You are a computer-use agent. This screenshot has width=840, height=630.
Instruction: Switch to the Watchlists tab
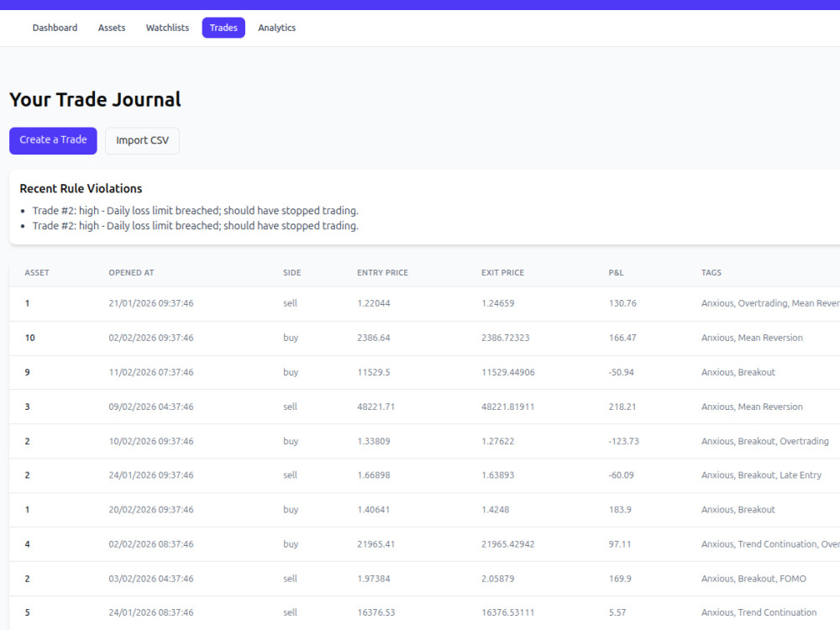point(167,28)
